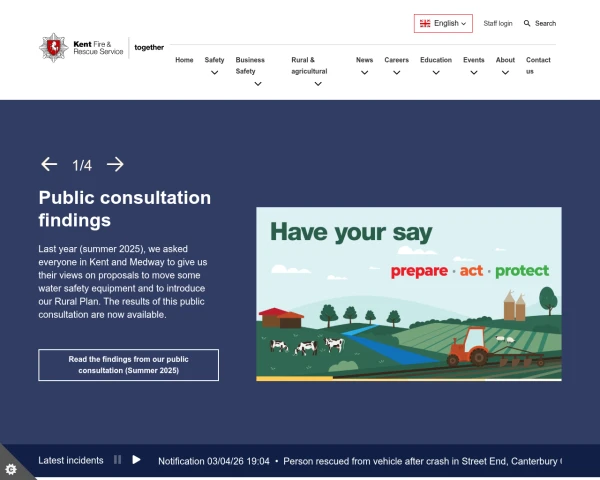Expand the About menu chevron

[x=505, y=72]
